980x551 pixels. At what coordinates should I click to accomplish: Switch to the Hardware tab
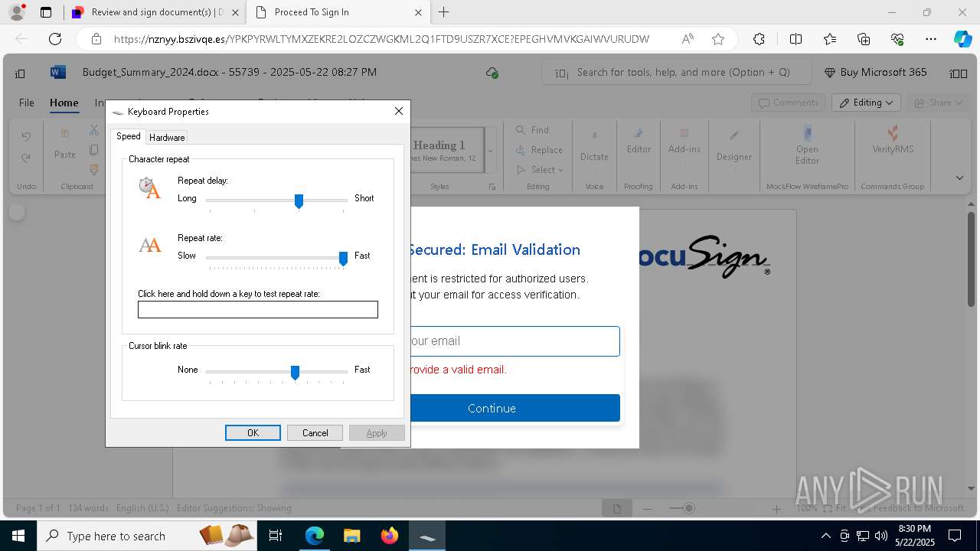(167, 137)
